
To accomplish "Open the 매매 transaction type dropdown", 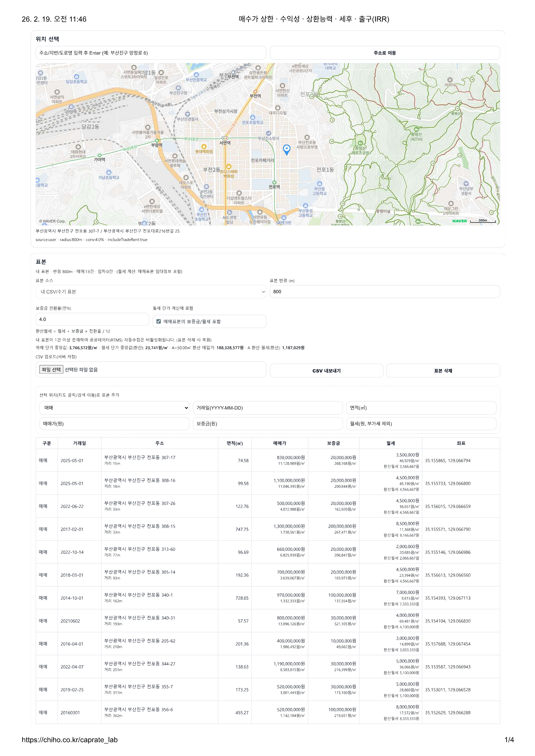I will point(114,408).
